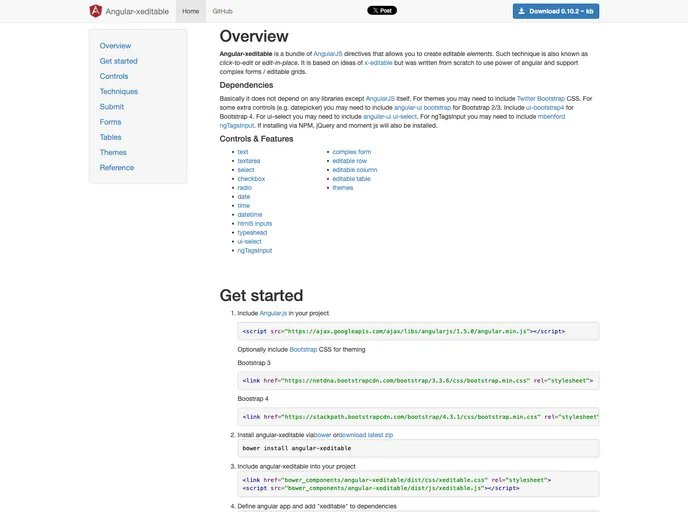Click the ui-select list link
This screenshot has height=512, width=688.
point(249,242)
